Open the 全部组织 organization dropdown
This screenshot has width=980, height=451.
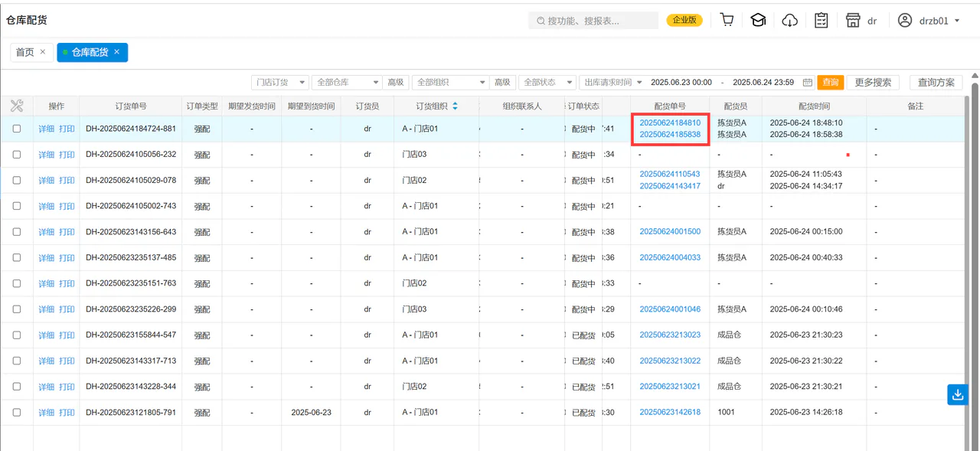pos(450,82)
